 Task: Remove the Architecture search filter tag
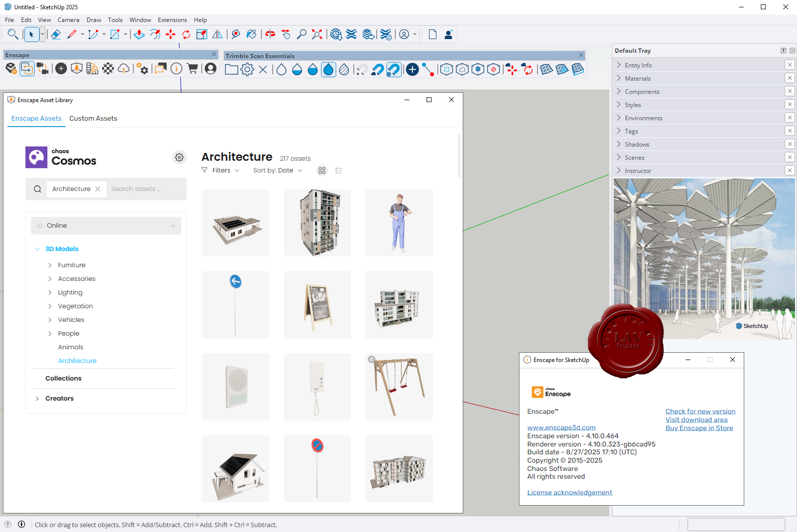98,189
